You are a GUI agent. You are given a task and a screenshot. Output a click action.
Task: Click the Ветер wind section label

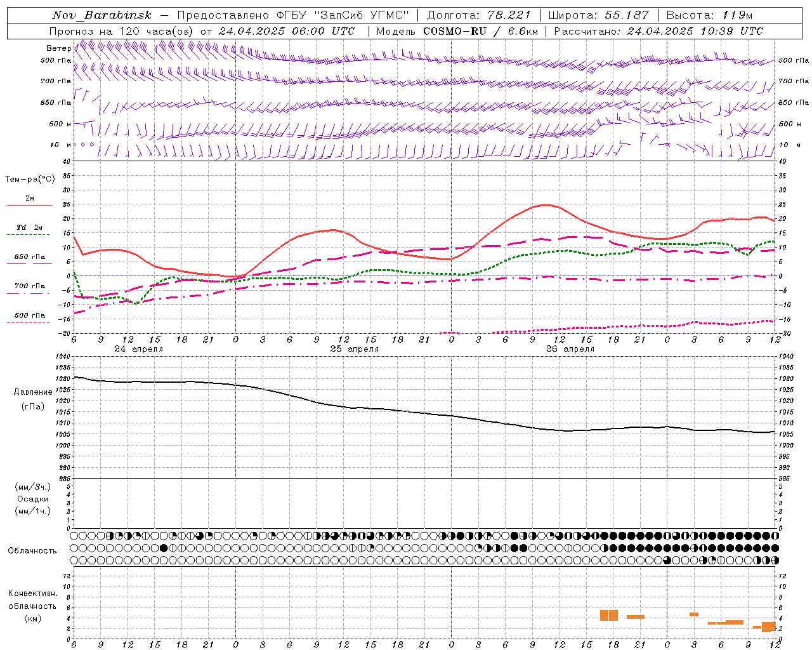(58, 48)
